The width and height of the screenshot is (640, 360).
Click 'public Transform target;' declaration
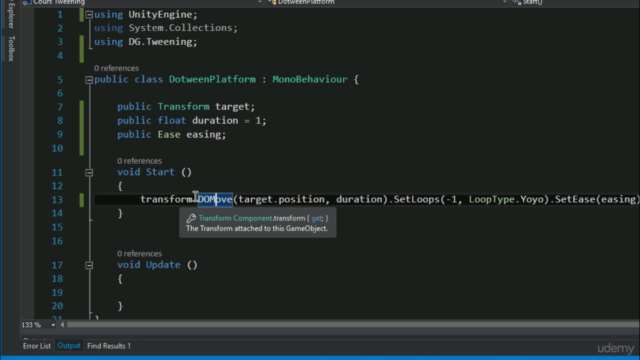click(186, 107)
